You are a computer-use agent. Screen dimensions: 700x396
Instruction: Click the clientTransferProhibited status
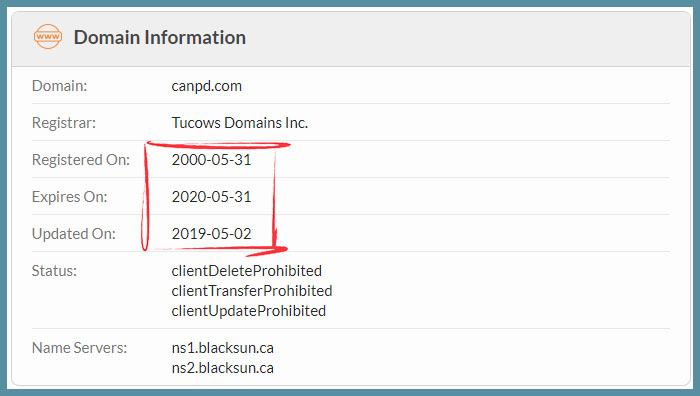[x=252, y=291]
